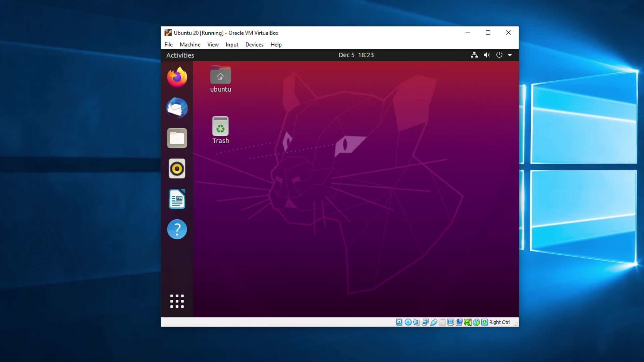Click the Dec 5 18:23 clock display

click(356, 55)
